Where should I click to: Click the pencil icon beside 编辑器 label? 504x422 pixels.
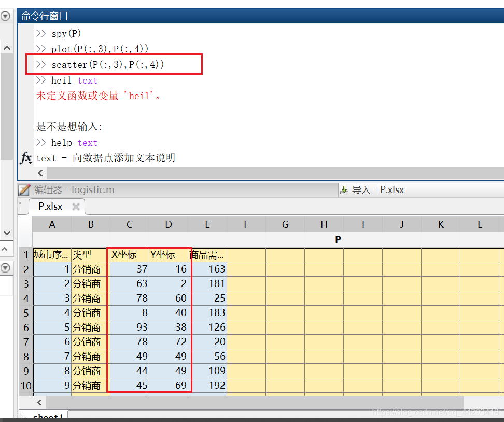click(23, 189)
